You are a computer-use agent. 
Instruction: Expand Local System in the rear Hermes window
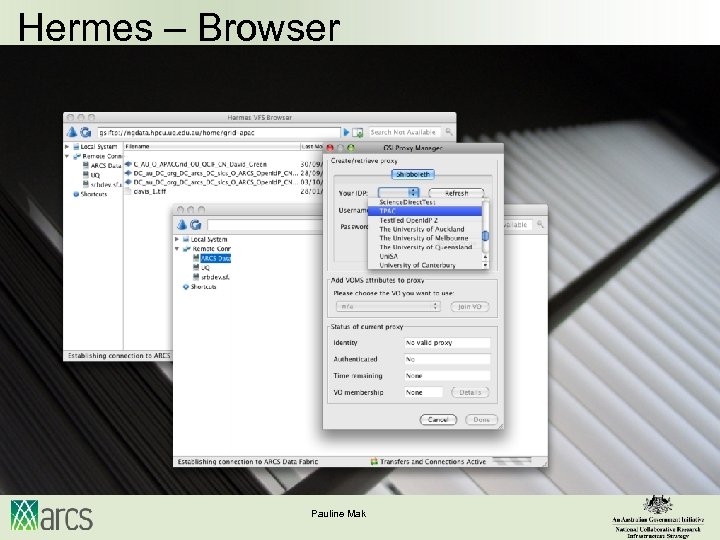pyautogui.click(x=67, y=146)
